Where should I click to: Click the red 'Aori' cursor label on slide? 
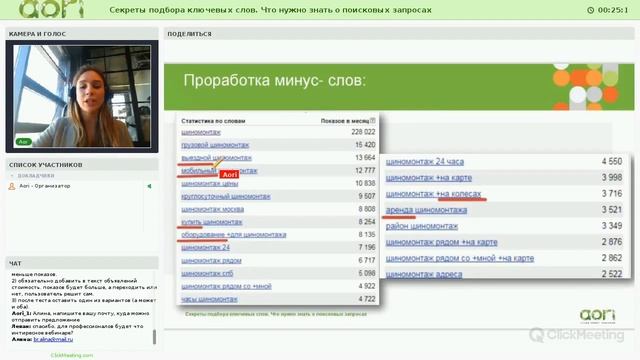point(229,175)
